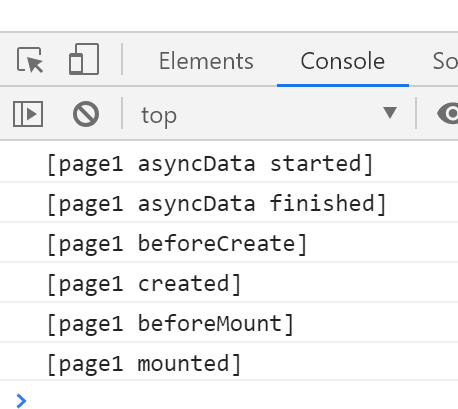Image resolution: width=458 pixels, height=409 pixels.
Task: Select the '[page1 asyncData finished]' log entry
Action: pyautogui.click(x=229, y=202)
